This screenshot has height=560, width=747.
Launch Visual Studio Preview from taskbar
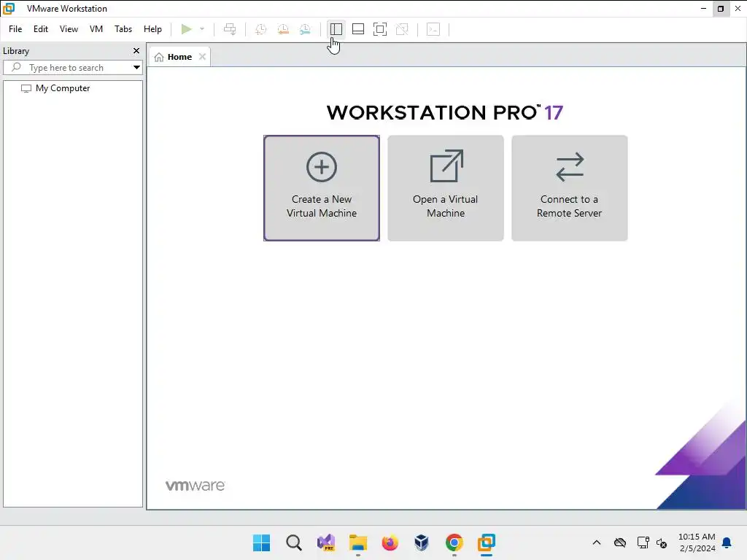(326, 542)
